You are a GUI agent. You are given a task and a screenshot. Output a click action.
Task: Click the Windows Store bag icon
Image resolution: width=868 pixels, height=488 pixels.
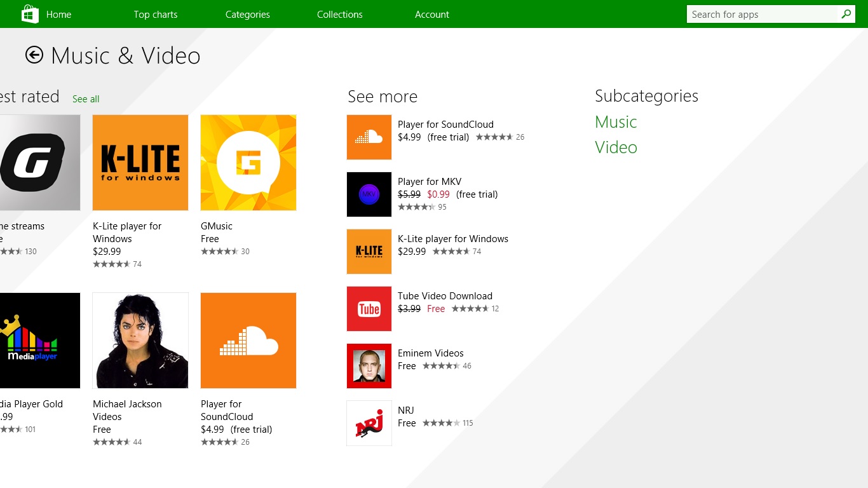[30, 14]
